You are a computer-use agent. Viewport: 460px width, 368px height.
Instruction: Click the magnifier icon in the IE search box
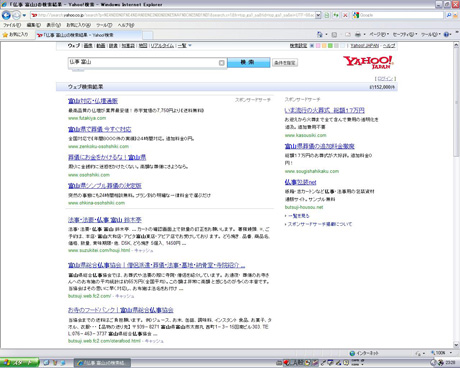449,15
